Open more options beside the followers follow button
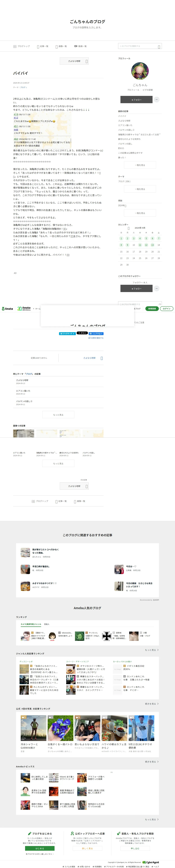This screenshot has width=175, height=868. pyautogui.click(x=156, y=288)
